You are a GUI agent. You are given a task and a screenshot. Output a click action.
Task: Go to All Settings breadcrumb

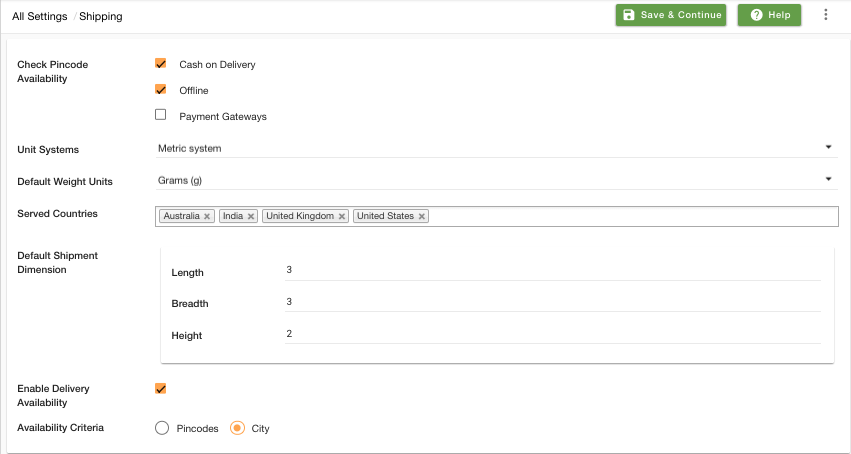tap(40, 16)
